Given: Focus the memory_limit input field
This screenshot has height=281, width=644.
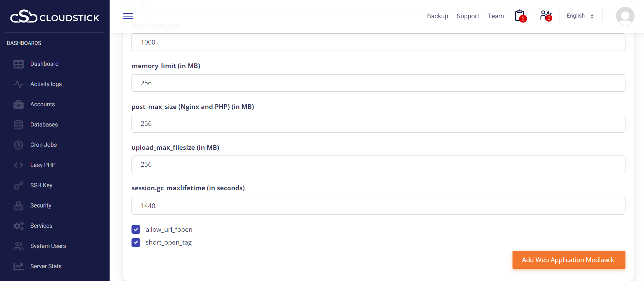Looking at the screenshot, I should [378, 83].
